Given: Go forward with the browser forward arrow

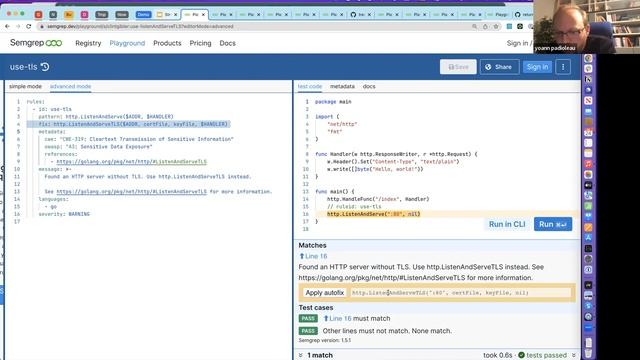Looking at the screenshot, I should (18, 27).
